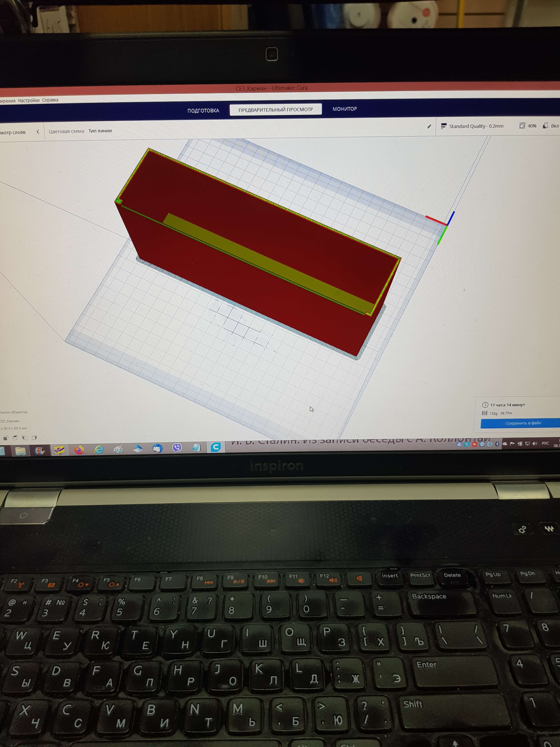Open Viber from the taskbar
This screenshot has width=560, height=747.
pyautogui.click(x=177, y=448)
